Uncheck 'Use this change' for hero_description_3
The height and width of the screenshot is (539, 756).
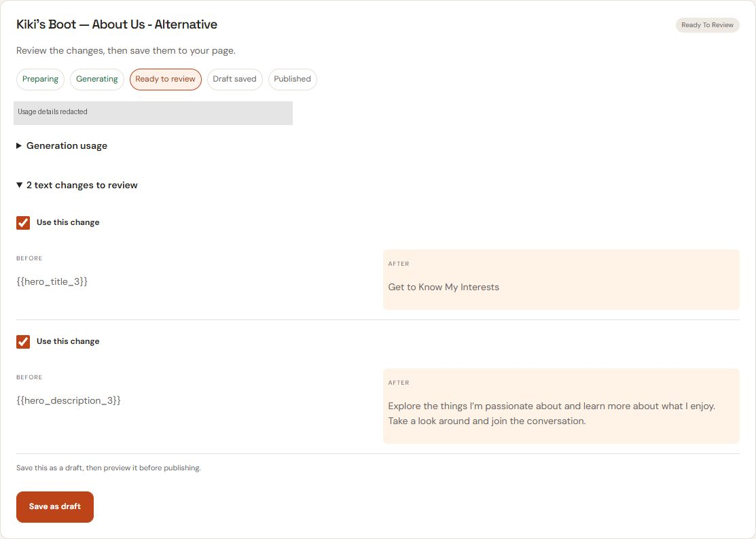point(23,342)
